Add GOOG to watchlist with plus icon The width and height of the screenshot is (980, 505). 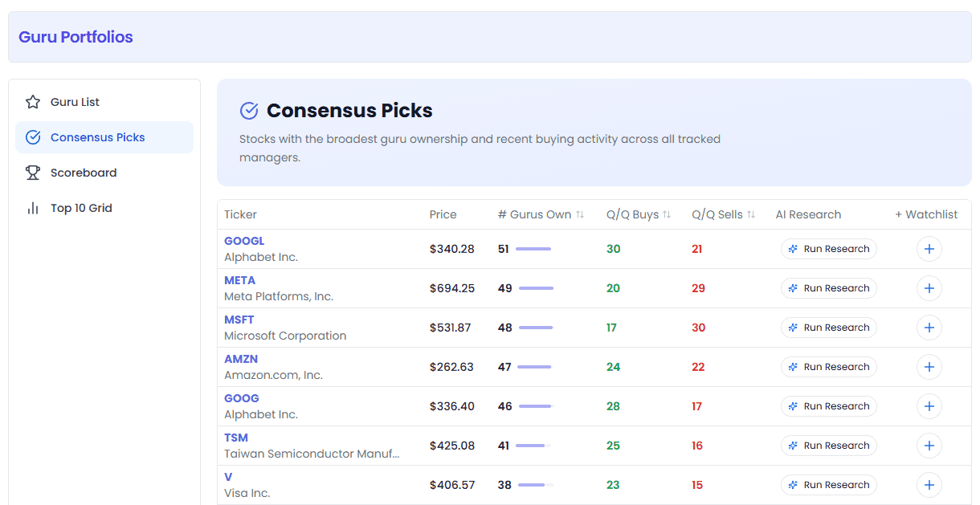pyautogui.click(x=929, y=406)
